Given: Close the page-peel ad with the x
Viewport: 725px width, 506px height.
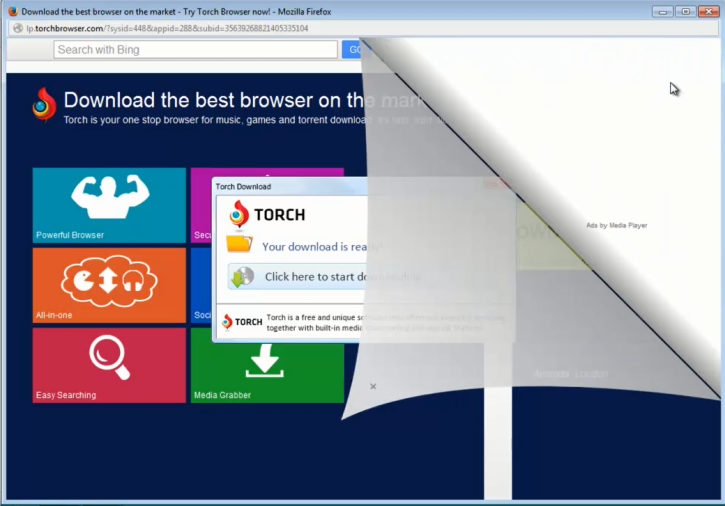Looking at the screenshot, I should tap(373, 386).
